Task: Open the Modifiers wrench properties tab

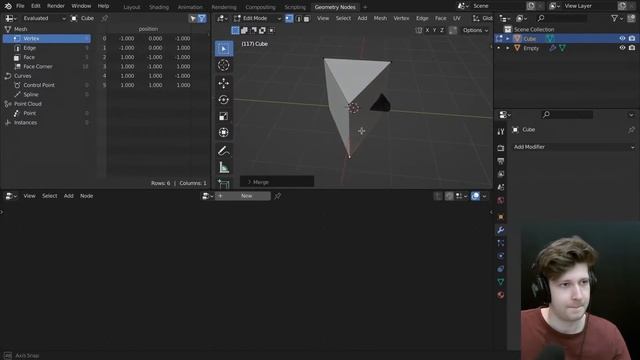Action: tap(500, 230)
